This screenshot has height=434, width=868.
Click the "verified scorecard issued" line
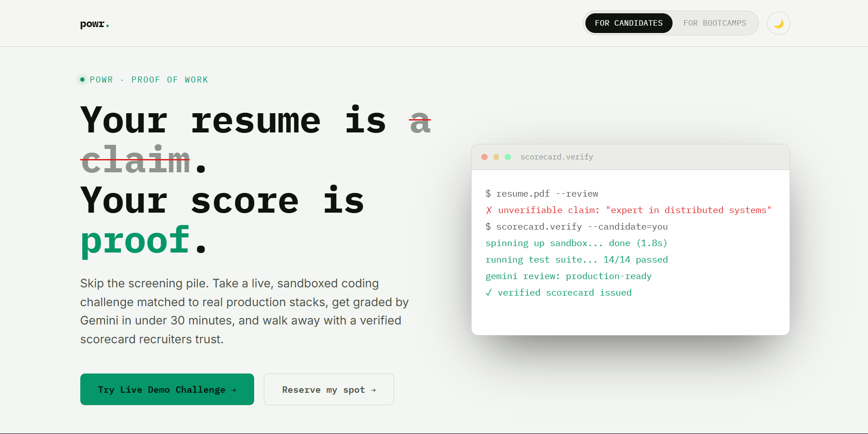pyautogui.click(x=559, y=293)
